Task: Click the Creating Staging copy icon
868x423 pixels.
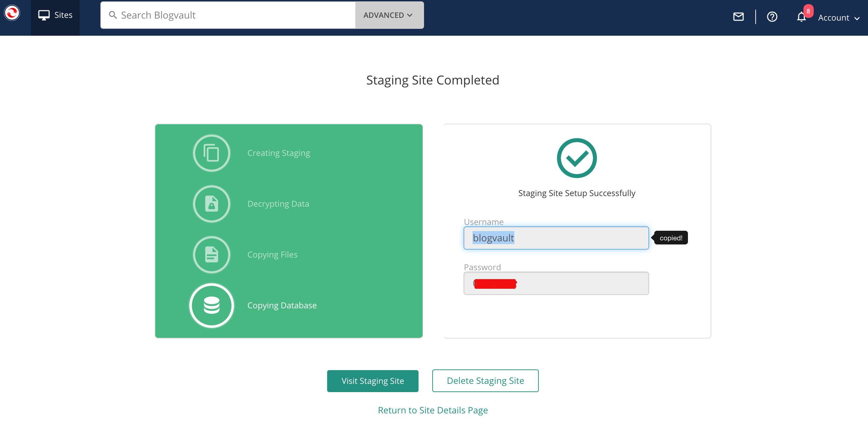Action: [211, 153]
